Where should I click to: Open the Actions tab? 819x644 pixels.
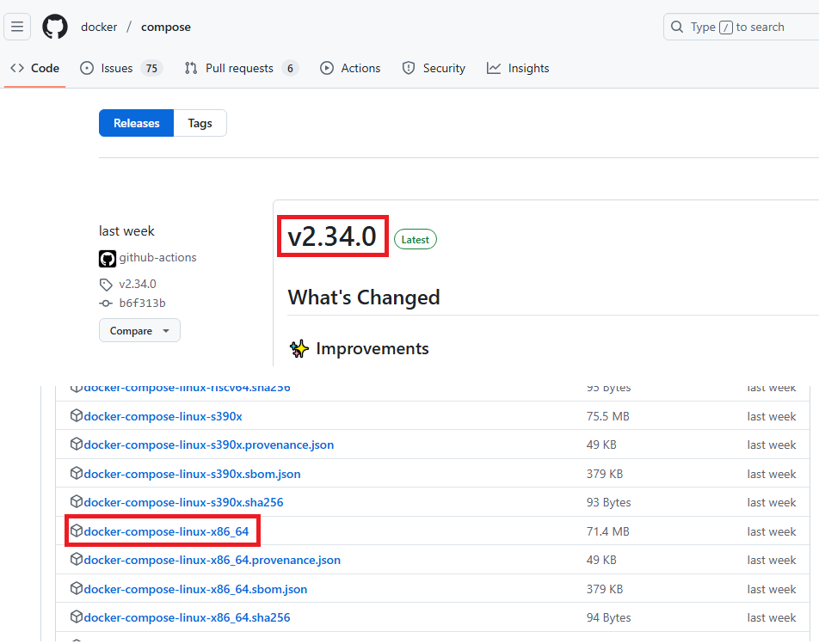[x=350, y=69]
